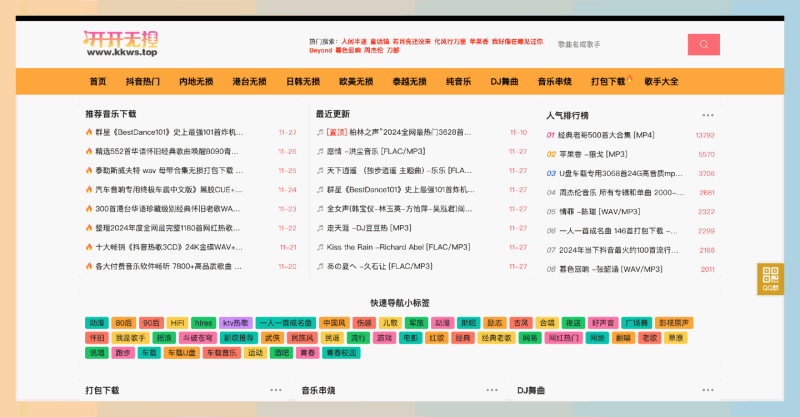The width and height of the screenshot is (800, 417).
Task: Click the 开开无损 site logo
Action: pos(121,44)
